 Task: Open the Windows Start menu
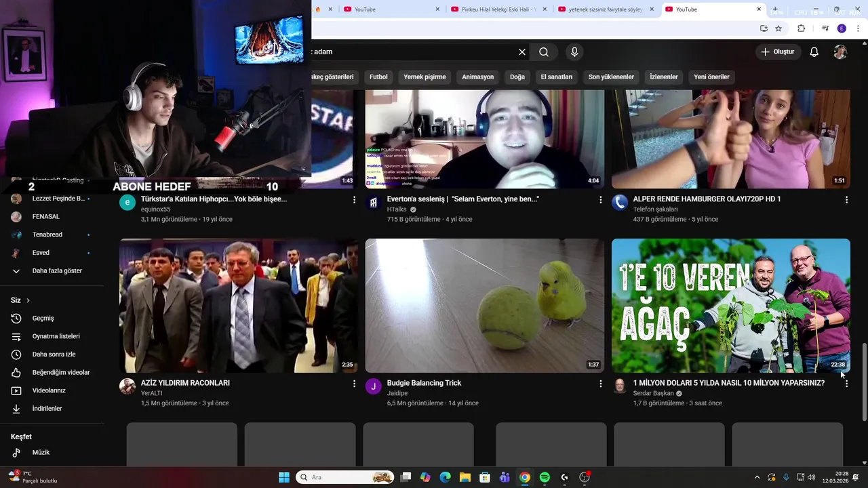point(284,477)
